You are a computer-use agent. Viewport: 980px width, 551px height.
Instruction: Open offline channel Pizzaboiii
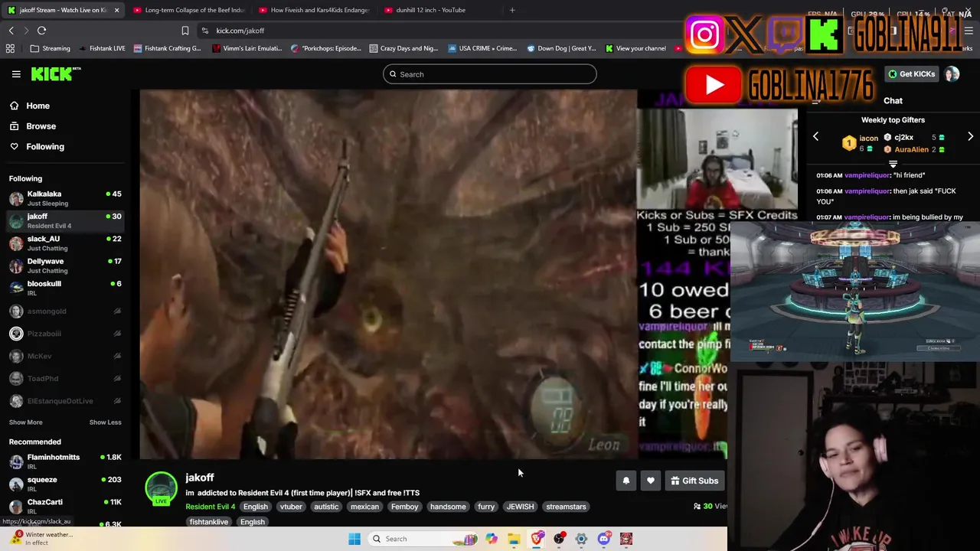[x=65, y=334]
